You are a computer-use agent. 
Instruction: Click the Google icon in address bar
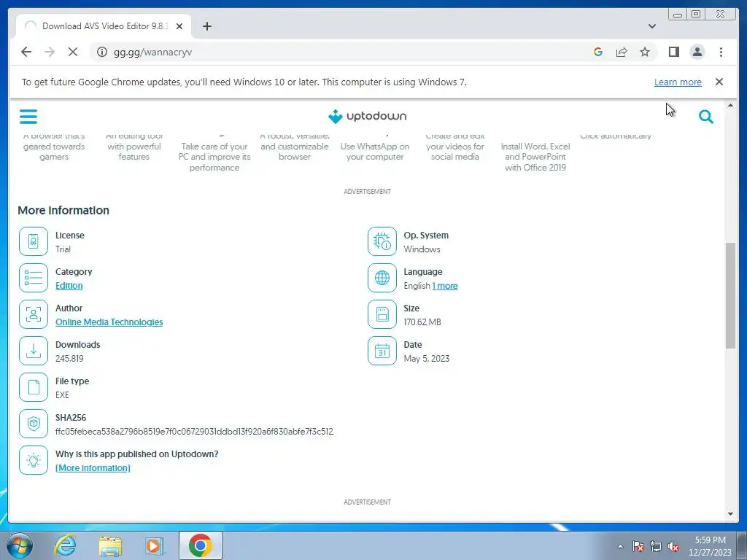pos(598,52)
